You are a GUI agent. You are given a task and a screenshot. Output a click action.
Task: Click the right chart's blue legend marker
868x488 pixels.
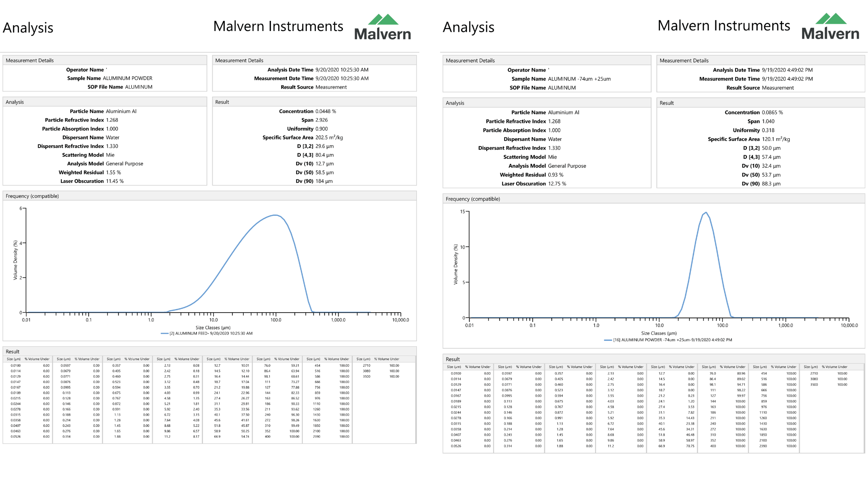(x=608, y=340)
